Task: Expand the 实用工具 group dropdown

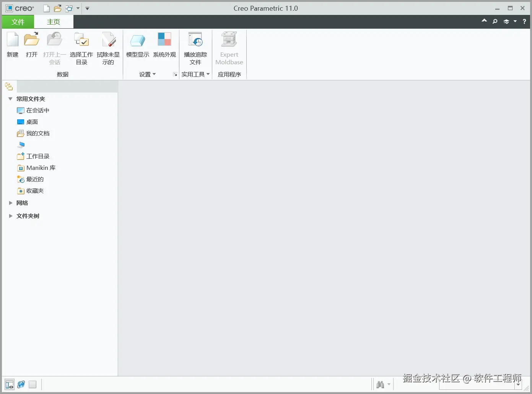Action: (x=195, y=74)
